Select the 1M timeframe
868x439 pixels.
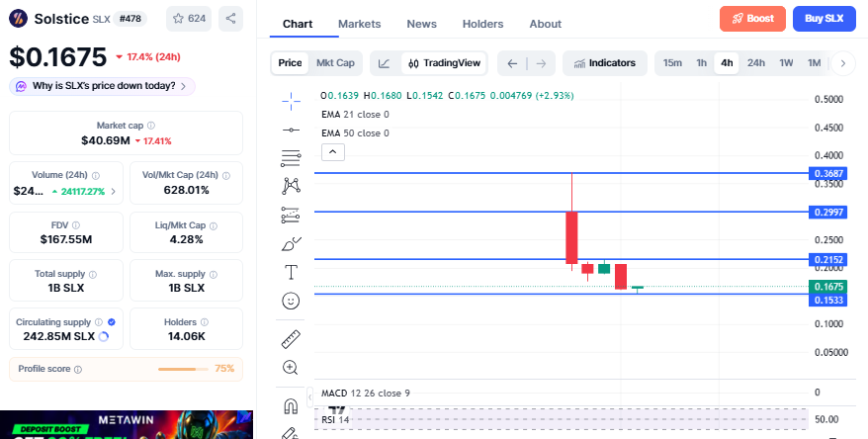814,63
